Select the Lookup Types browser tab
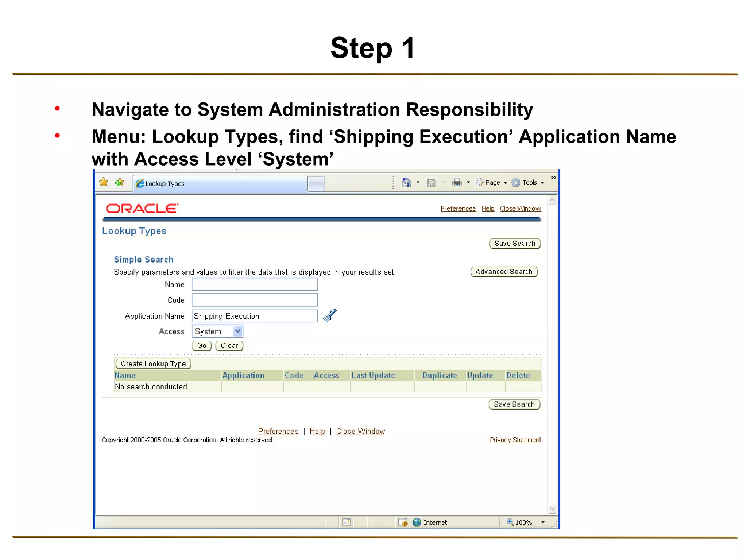 tap(220, 183)
